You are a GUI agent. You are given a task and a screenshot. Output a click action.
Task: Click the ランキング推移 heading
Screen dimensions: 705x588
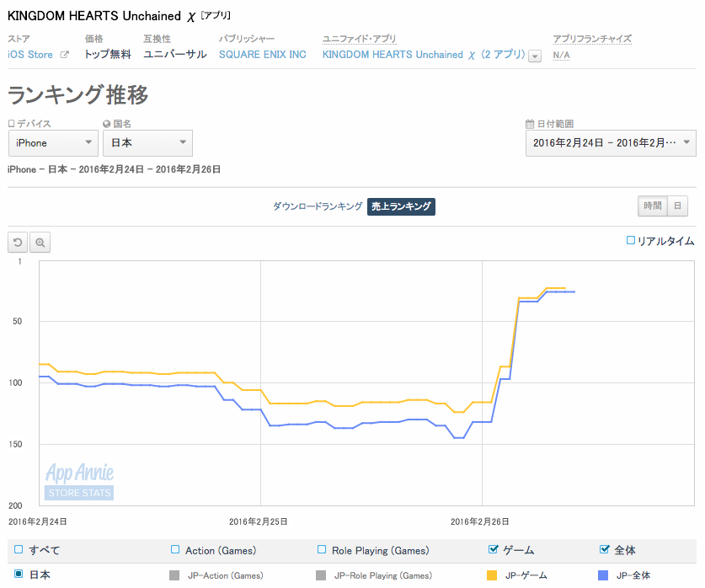(78, 95)
